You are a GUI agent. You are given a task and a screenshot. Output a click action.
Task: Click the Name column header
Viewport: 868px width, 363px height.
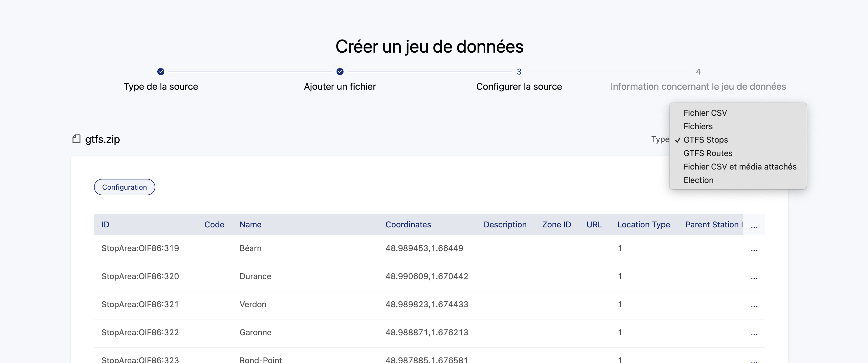[x=250, y=225]
